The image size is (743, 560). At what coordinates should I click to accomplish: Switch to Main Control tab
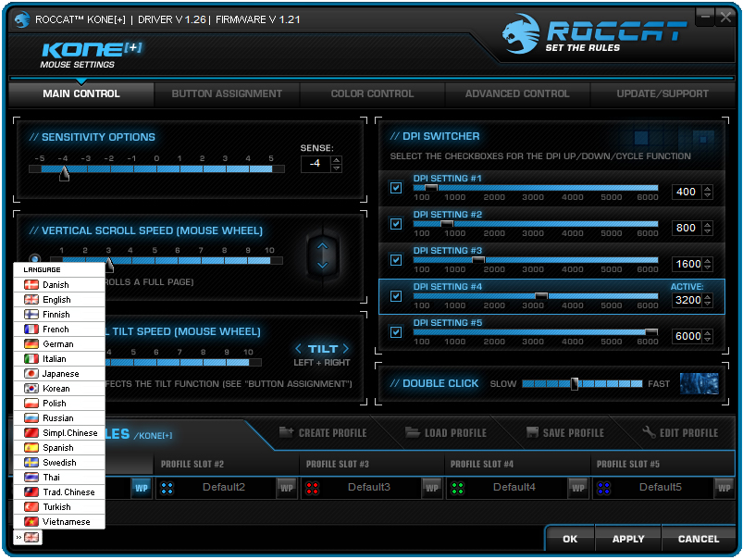pos(81,93)
